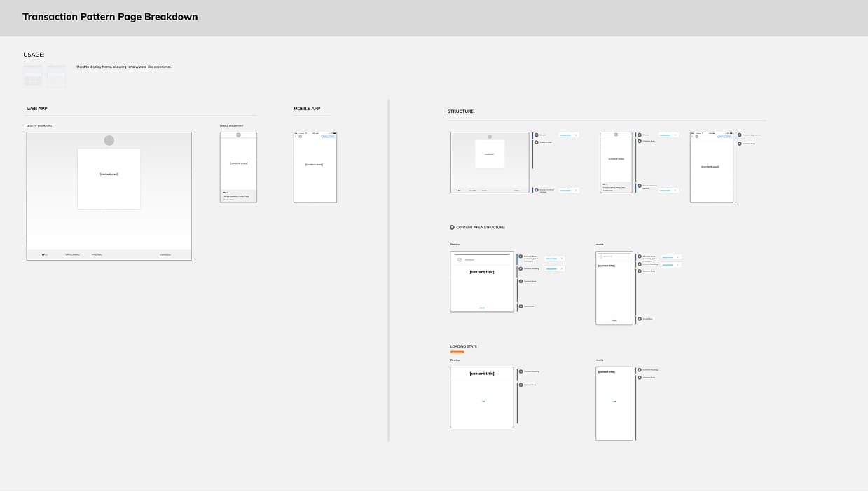Click the Footer marker next to desktop structure wireframe

click(x=536, y=190)
